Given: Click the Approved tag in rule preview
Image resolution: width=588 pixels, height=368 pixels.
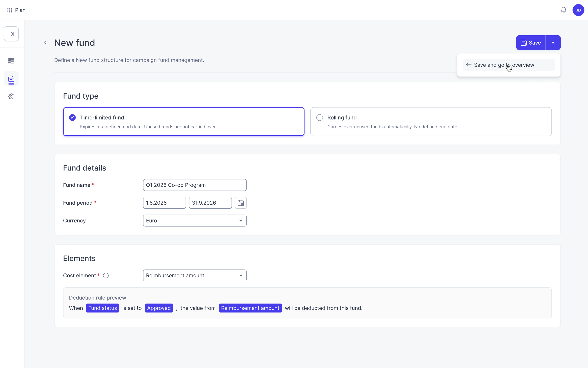Looking at the screenshot, I should [x=159, y=308].
